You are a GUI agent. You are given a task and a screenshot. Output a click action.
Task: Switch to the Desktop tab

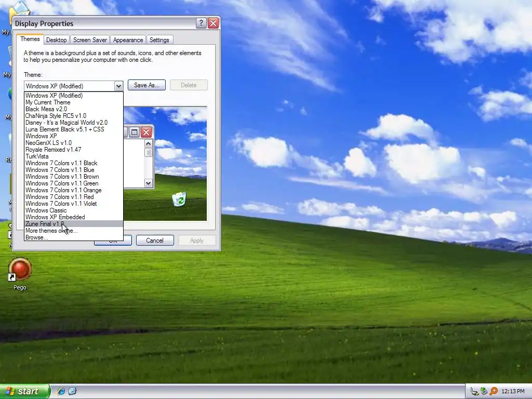pyautogui.click(x=56, y=40)
